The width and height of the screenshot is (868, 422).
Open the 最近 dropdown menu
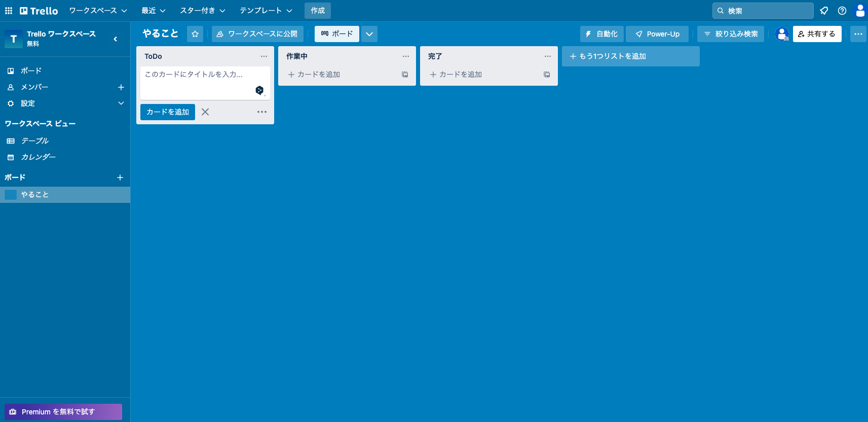click(x=154, y=11)
